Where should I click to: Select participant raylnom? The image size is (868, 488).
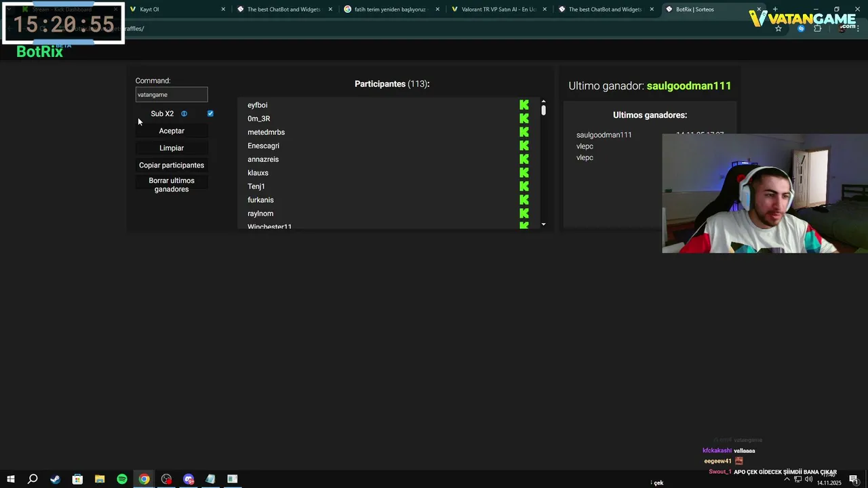(260, 213)
